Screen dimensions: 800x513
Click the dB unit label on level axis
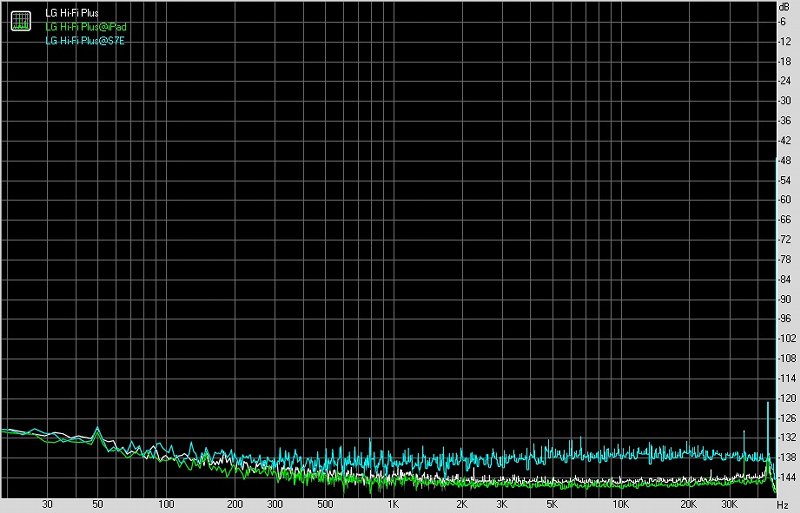784,7
